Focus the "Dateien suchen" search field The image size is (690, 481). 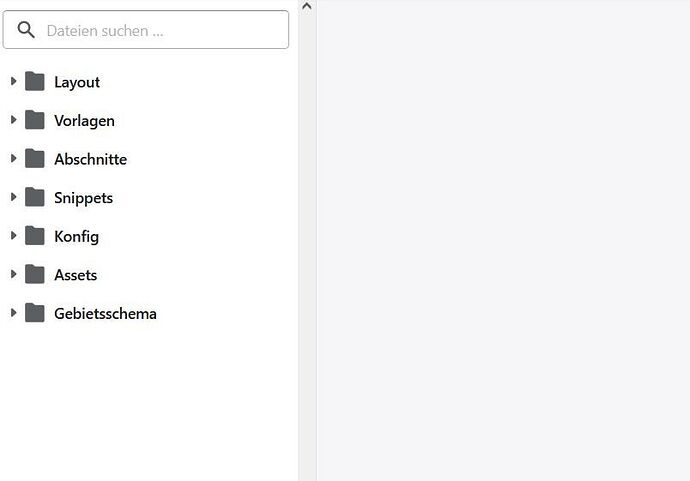click(x=160, y=31)
